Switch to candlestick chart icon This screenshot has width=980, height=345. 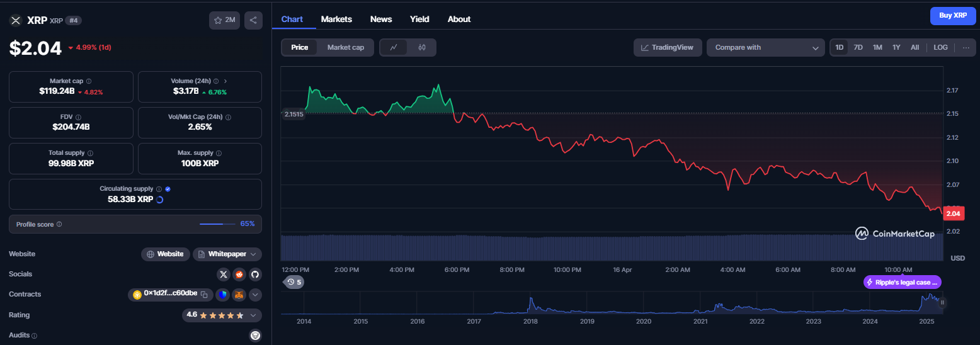coord(422,47)
